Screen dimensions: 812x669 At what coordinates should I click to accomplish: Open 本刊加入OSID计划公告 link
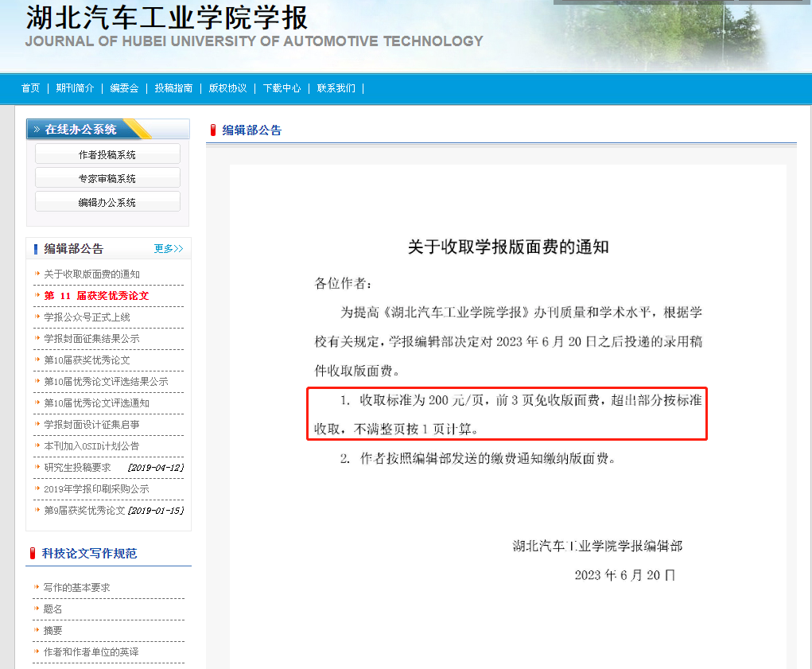click(x=91, y=445)
